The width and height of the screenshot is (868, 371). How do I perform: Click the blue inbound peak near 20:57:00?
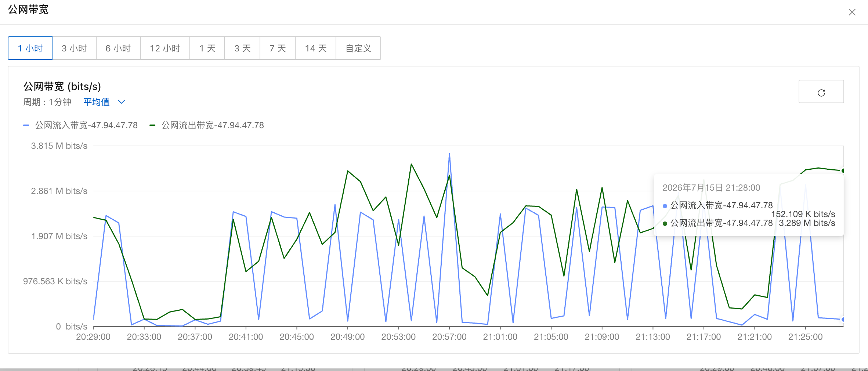tap(449, 154)
